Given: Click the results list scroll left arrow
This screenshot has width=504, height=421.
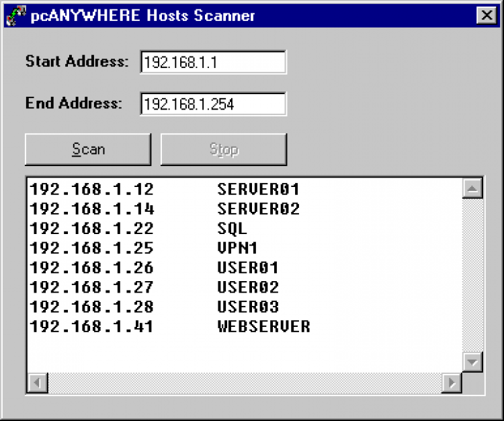Looking at the screenshot, I should coord(38,383).
